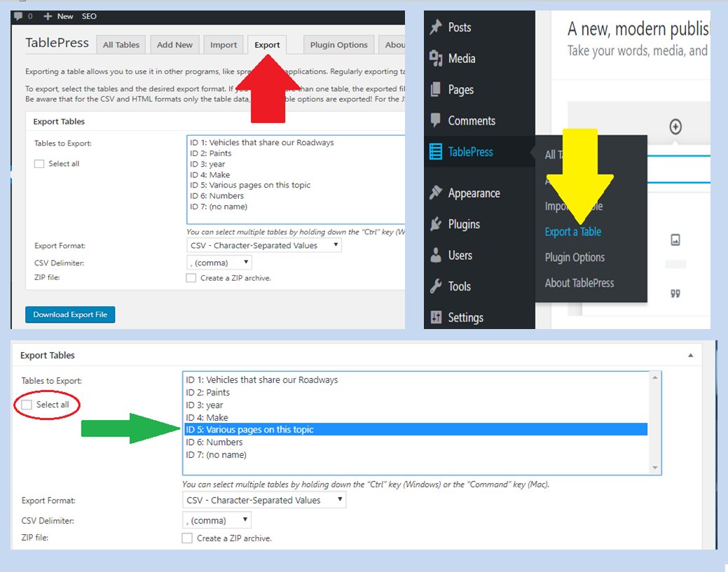Switch to Export tab
This screenshot has width=728, height=572.
click(267, 45)
